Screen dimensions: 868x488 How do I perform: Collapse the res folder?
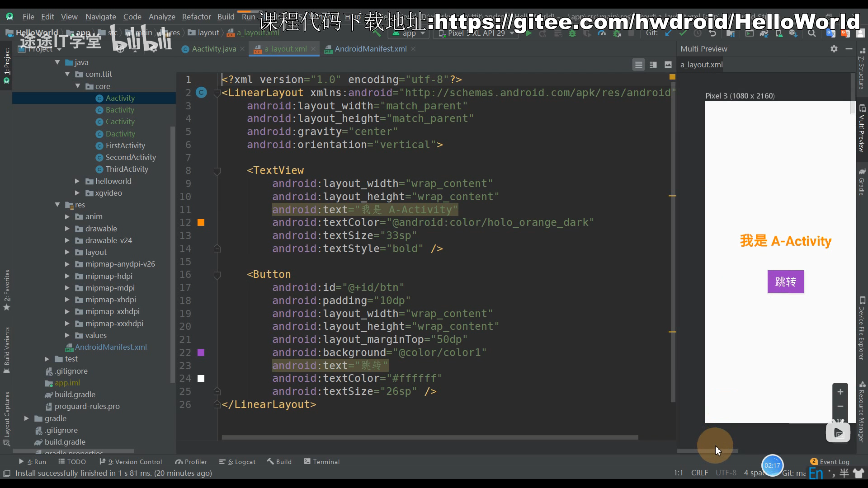tap(57, 205)
